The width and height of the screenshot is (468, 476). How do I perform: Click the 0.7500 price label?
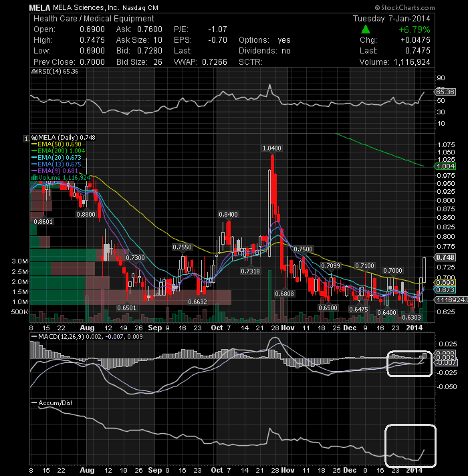[x=303, y=249]
